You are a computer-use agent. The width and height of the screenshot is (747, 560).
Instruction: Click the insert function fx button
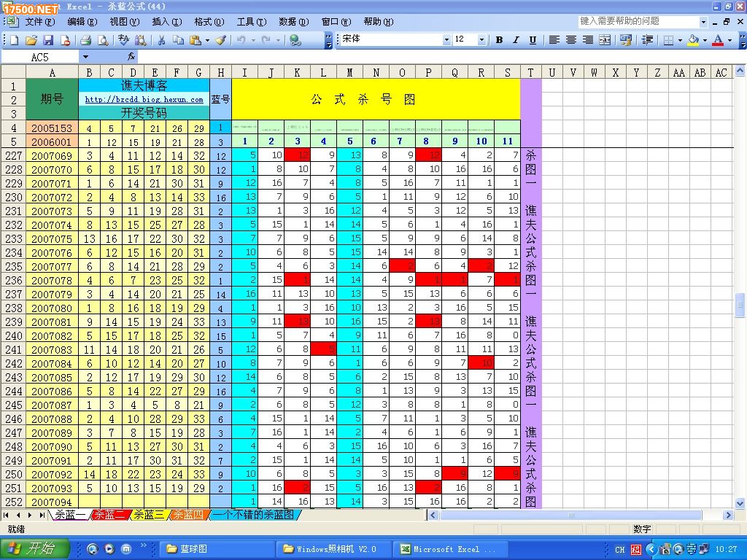(131, 57)
